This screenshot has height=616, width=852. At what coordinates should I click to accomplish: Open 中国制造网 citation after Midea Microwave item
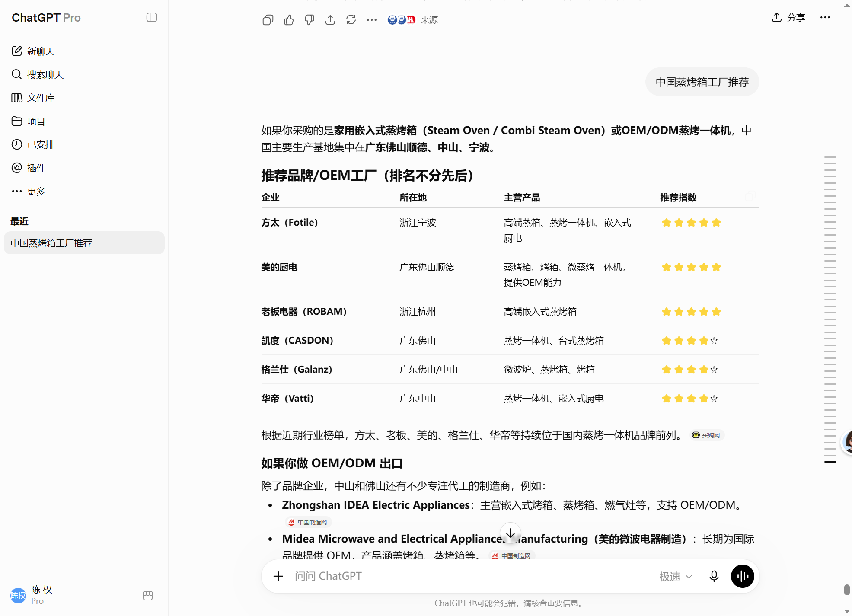pos(512,556)
